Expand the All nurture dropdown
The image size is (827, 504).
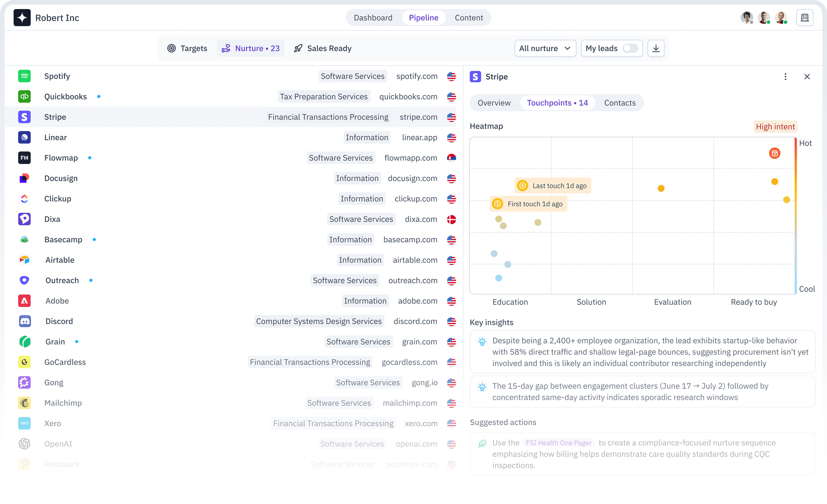[x=545, y=48]
